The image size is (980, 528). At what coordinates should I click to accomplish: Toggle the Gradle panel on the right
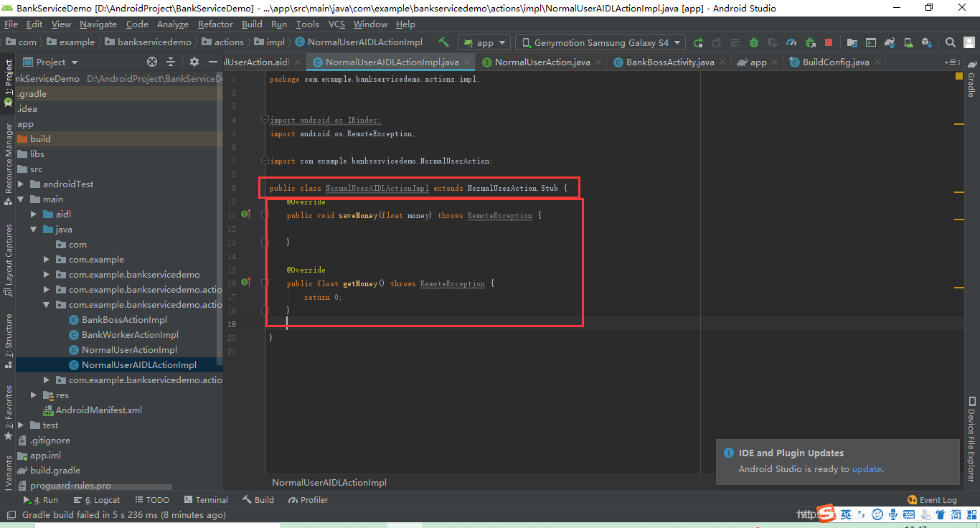tap(971, 79)
